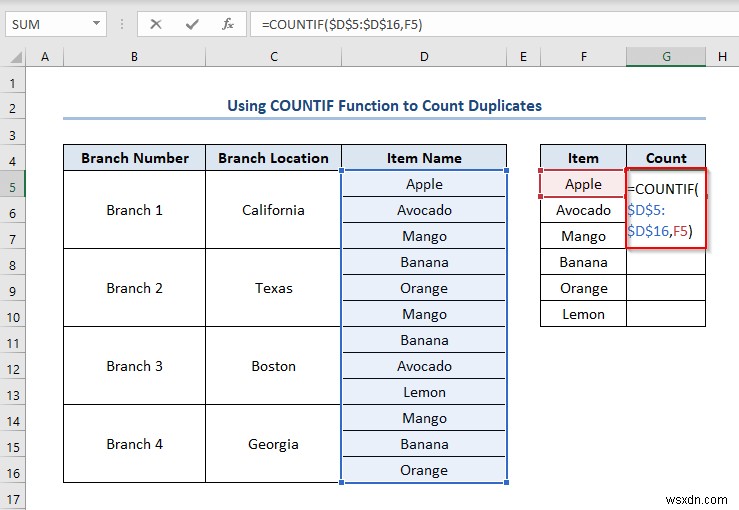This screenshot has height=510, width=739.
Task: Click 'Mango' in the Item summary column
Action: pyautogui.click(x=583, y=236)
